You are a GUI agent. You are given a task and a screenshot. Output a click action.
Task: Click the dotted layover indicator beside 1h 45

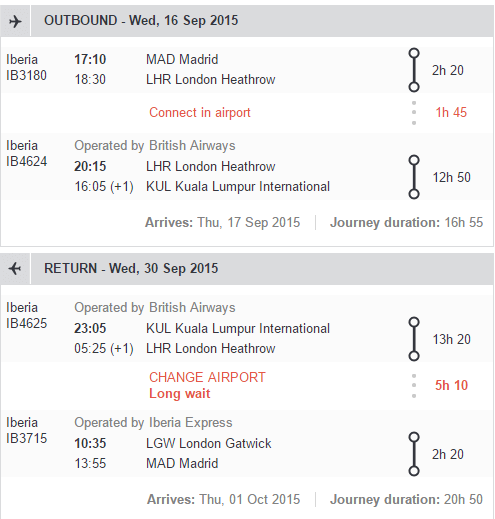(414, 113)
